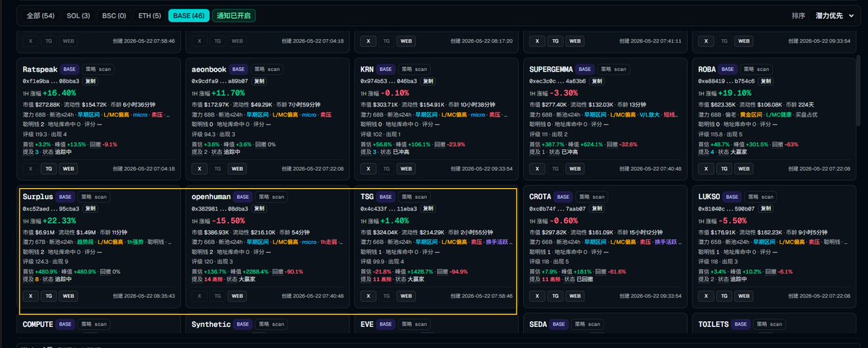Click the openhuman -15.50% change value
The width and height of the screenshot is (868, 348).
click(x=226, y=220)
